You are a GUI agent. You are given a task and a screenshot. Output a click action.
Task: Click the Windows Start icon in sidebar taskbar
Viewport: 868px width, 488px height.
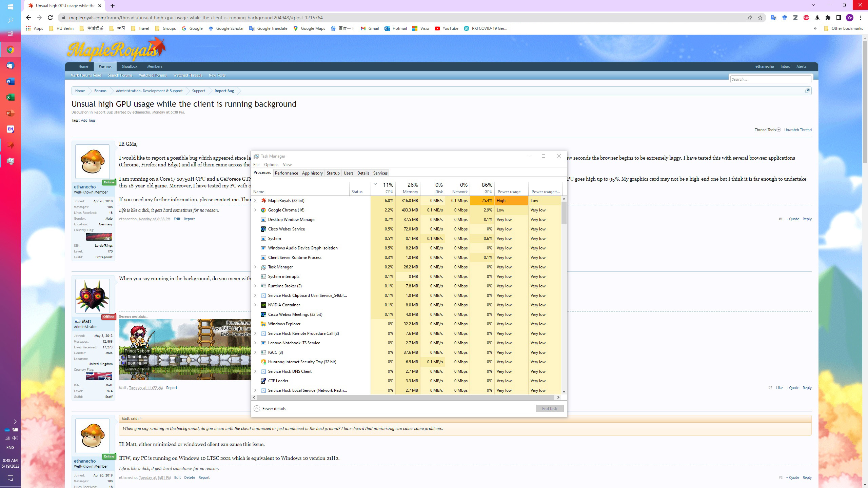(10, 6)
